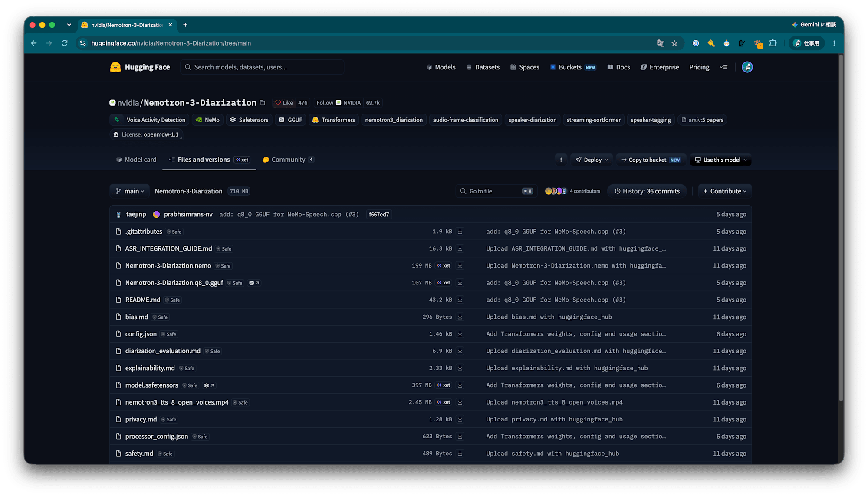Screen dimensions: 868x496
Task: Download the q8_0.gguf file
Action: 460,283
